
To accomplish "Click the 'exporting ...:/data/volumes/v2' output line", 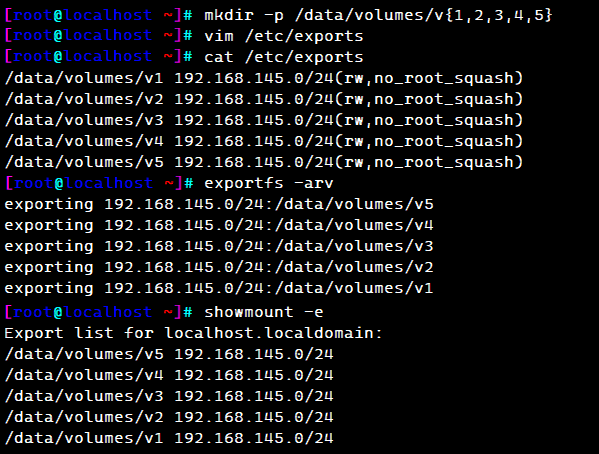I will [219, 268].
